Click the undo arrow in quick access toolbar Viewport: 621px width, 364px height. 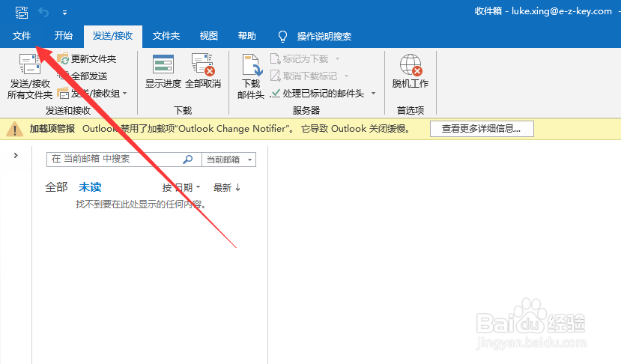click(x=43, y=13)
